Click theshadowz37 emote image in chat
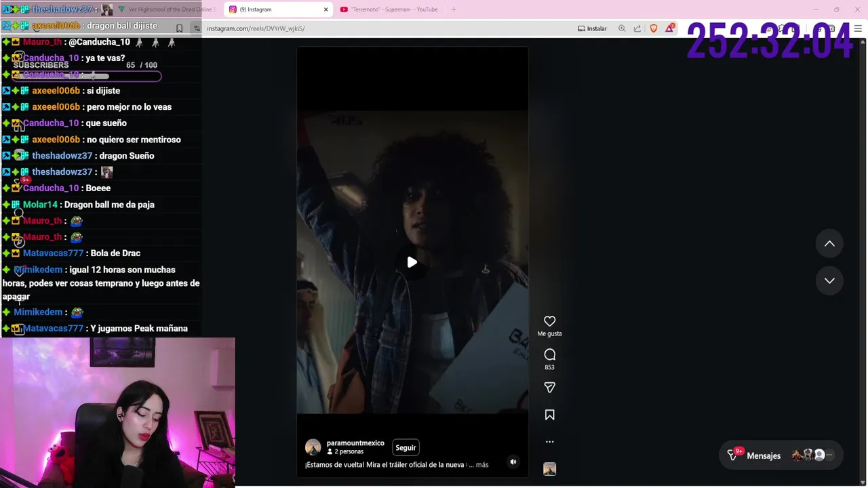This screenshot has width=868, height=488. coord(106,172)
